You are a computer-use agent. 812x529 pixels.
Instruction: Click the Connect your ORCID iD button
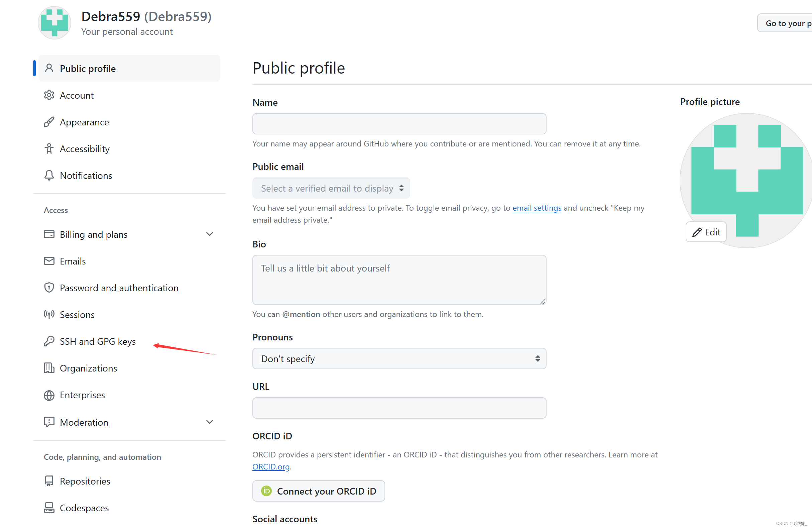click(x=318, y=491)
